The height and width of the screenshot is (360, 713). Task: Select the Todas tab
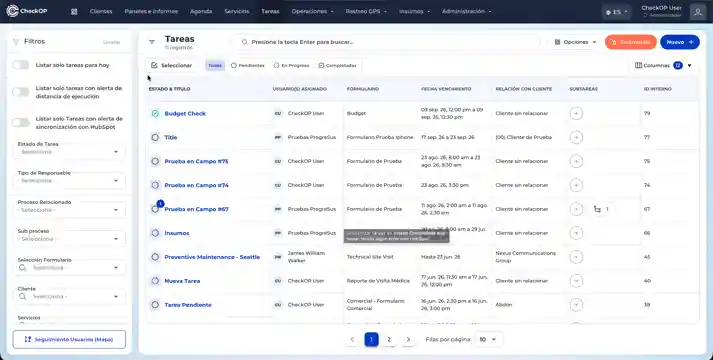point(215,65)
